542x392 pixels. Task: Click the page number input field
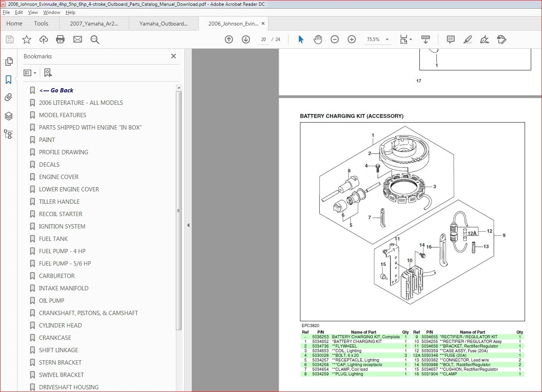coord(264,39)
